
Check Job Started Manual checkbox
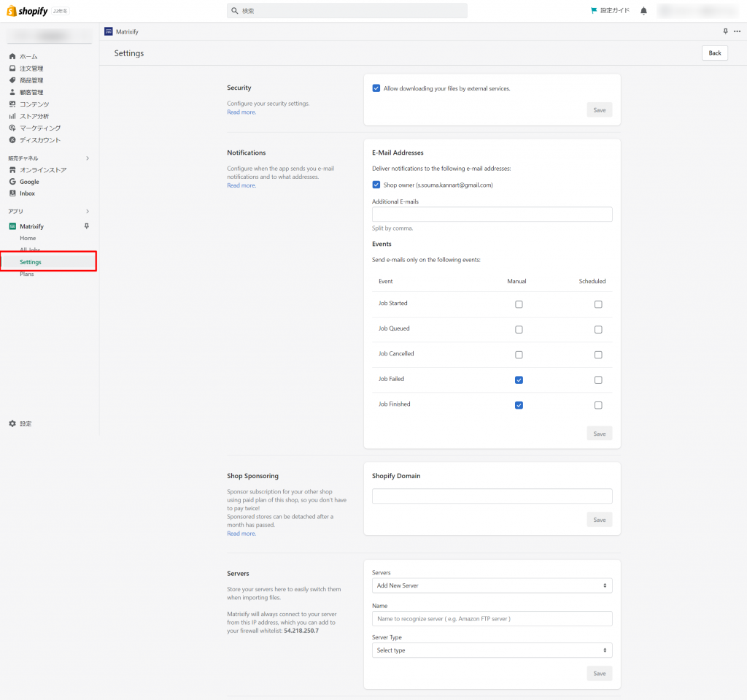click(519, 304)
